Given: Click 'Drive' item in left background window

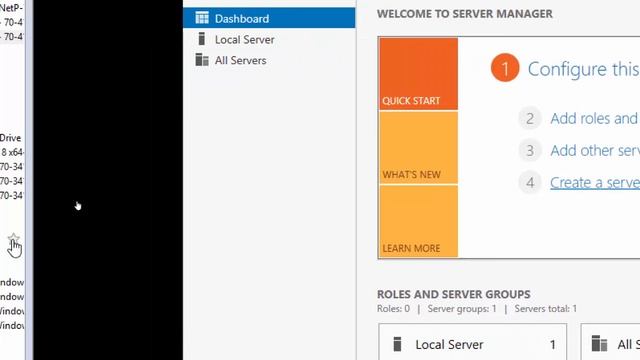Looking at the screenshot, I should (10, 138).
